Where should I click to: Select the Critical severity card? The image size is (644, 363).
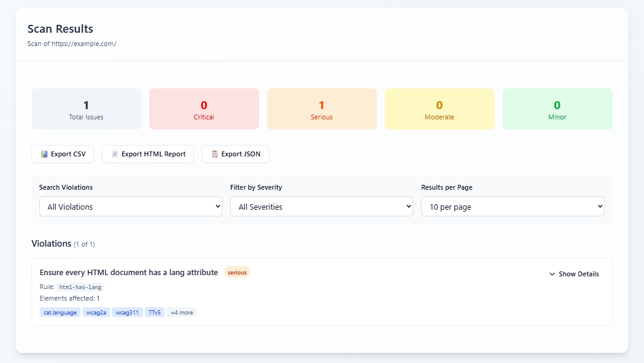click(x=204, y=109)
